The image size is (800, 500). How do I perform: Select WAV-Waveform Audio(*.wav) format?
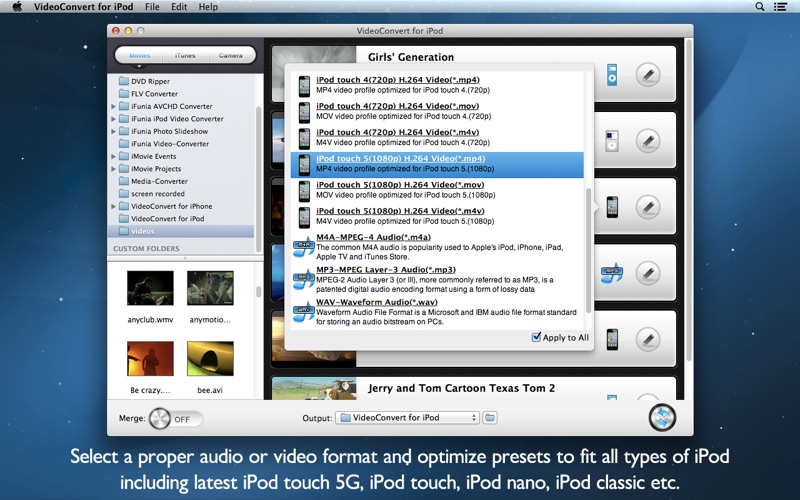pyautogui.click(x=437, y=312)
